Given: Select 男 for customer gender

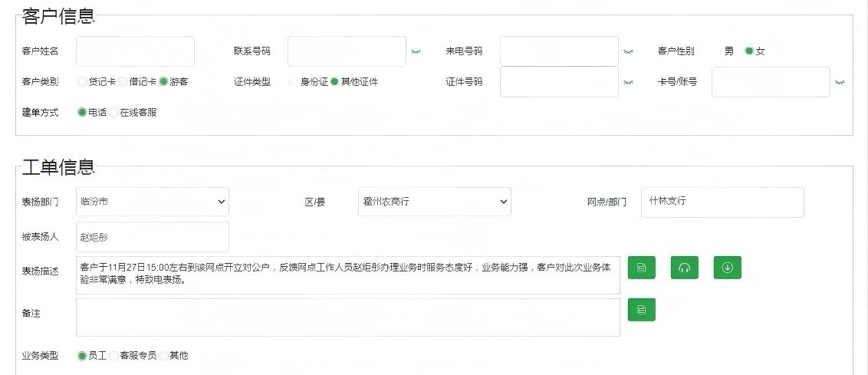Looking at the screenshot, I should coord(728,51).
